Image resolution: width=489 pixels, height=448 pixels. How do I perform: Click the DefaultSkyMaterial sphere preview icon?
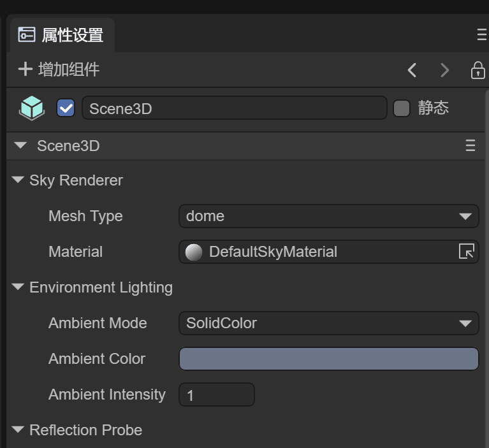[193, 252]
